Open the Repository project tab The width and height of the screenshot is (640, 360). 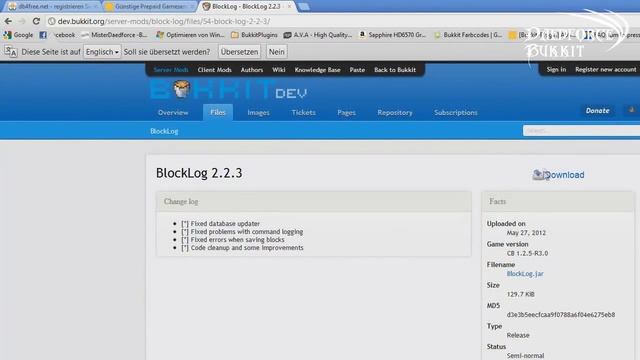pyautogui.click(x=395, y=112)
